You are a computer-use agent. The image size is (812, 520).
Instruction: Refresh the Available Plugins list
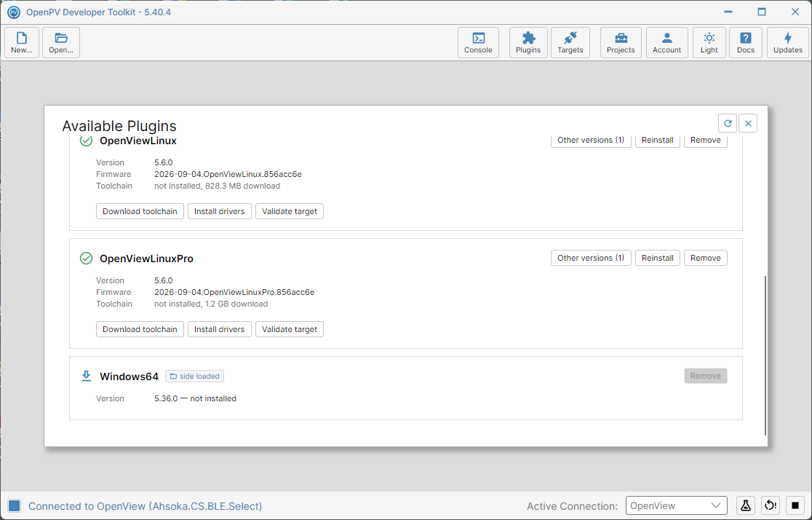[728, 123]
